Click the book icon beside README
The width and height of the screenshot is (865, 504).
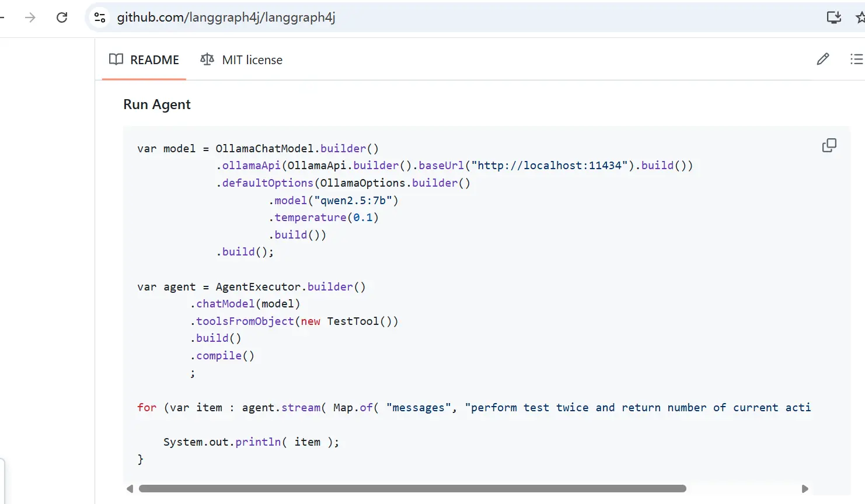tap(116, 60)
